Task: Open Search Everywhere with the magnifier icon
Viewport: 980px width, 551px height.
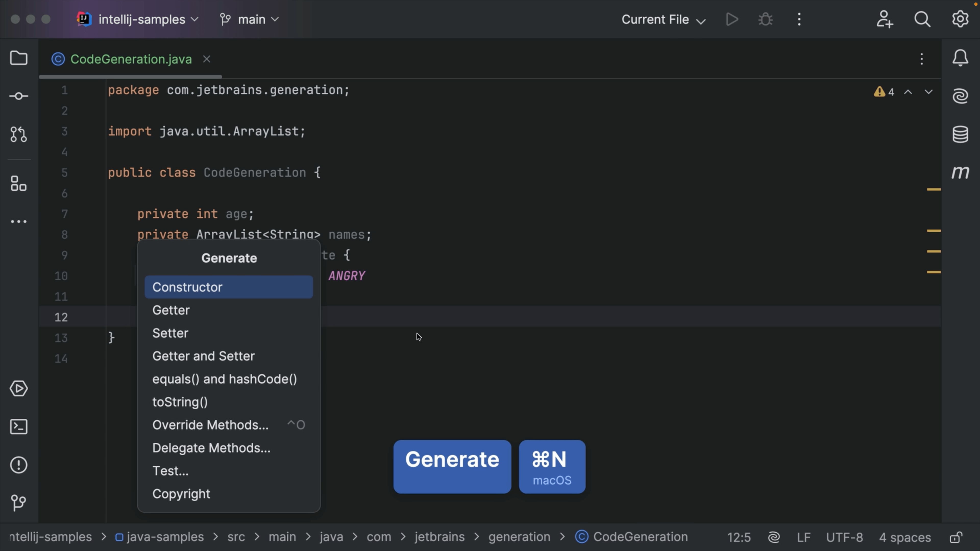Action: (x=922, y=19)
